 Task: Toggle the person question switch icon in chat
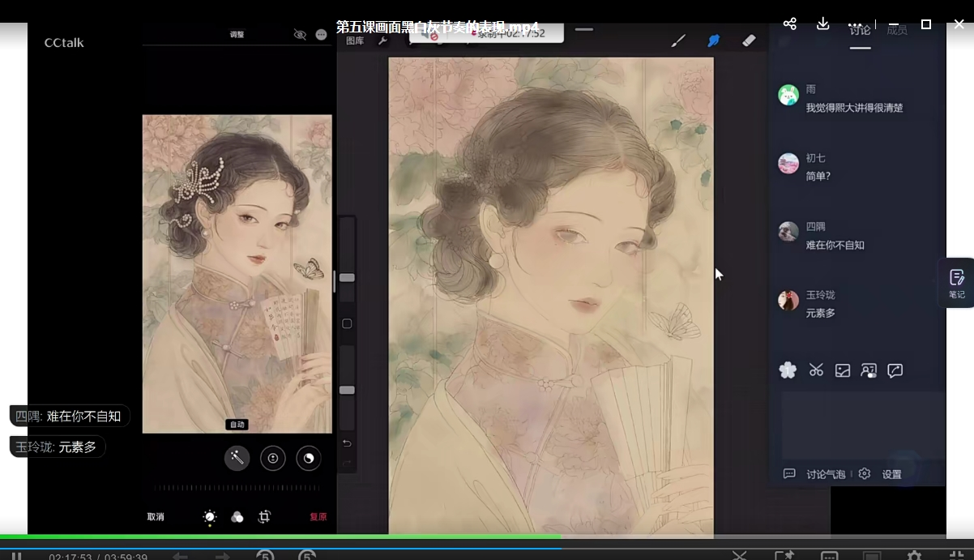pos(869,370)
